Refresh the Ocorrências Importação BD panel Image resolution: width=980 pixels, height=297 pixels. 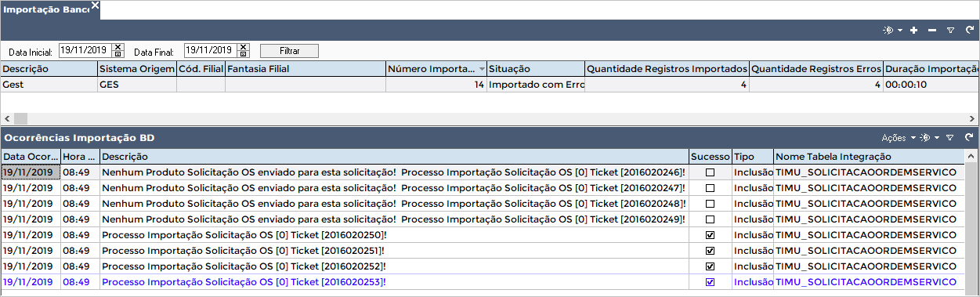(x=969, y=137)
